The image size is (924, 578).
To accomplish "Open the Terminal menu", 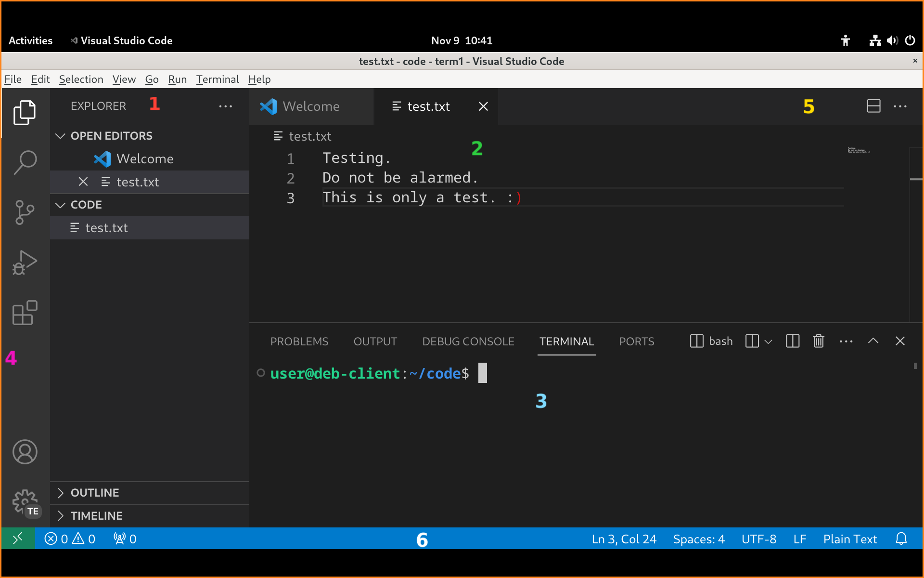I will (217, 79).
